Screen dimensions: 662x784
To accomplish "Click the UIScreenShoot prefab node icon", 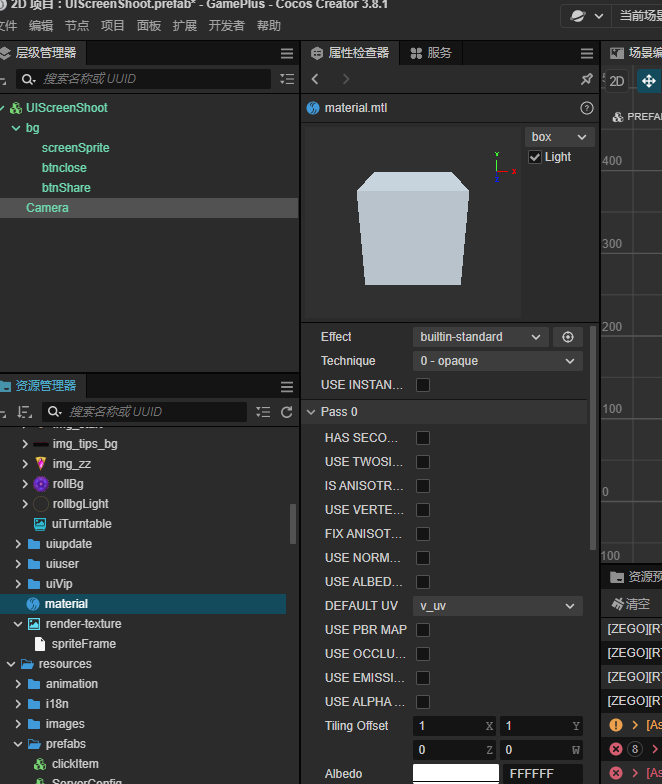I will (x=16, y=108).
